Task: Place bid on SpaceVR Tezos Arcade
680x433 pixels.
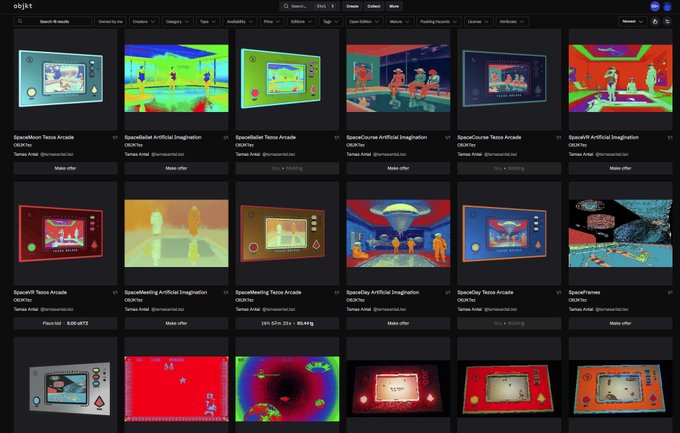Action: click(x=65, y=323)
